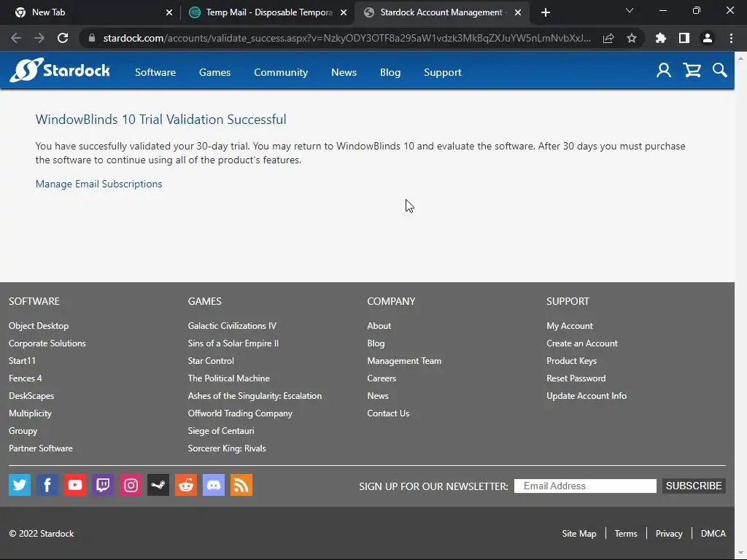
Task: Go back with the browser back arrow
Action: [x=16, y=38]
